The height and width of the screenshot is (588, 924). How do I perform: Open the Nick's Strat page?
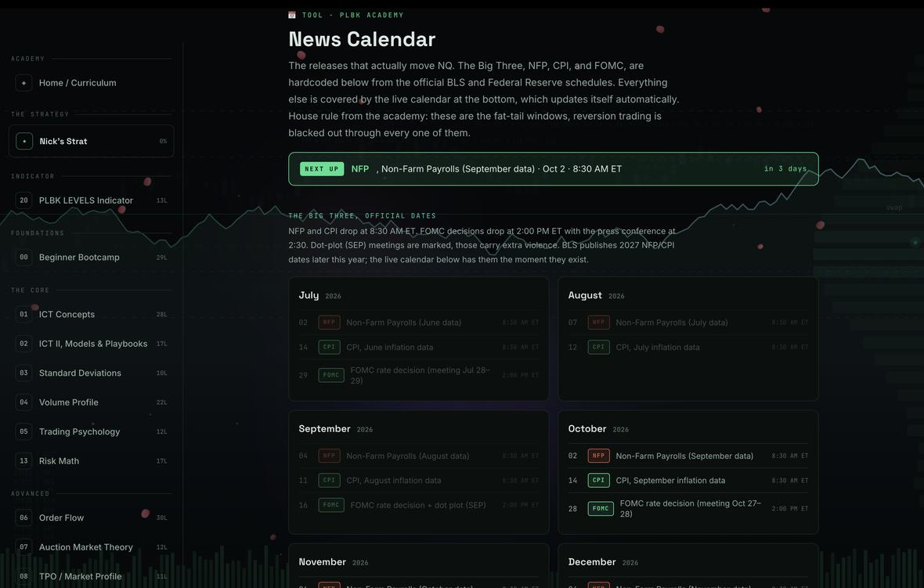coord(92,142)
